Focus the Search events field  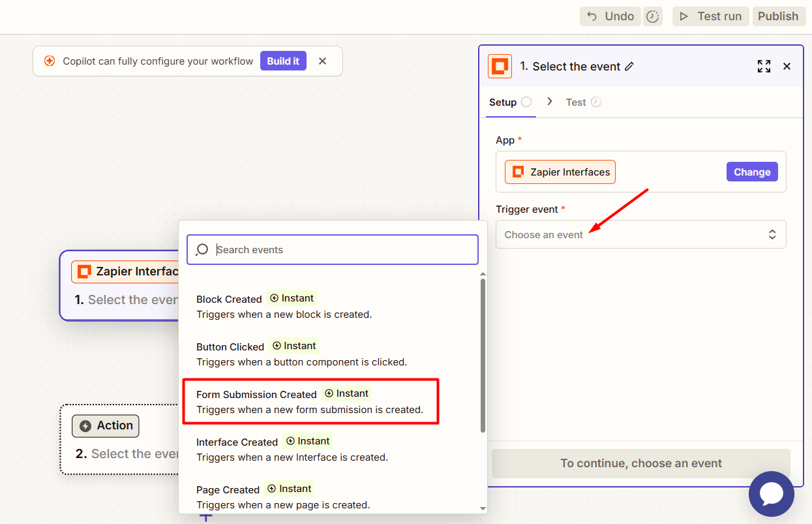(x=333, y=249)
